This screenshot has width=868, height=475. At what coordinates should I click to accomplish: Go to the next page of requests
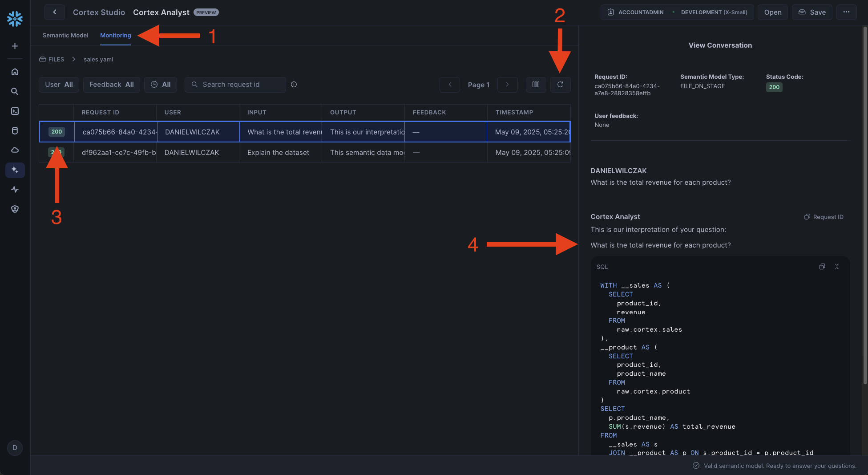click(507, 85)
